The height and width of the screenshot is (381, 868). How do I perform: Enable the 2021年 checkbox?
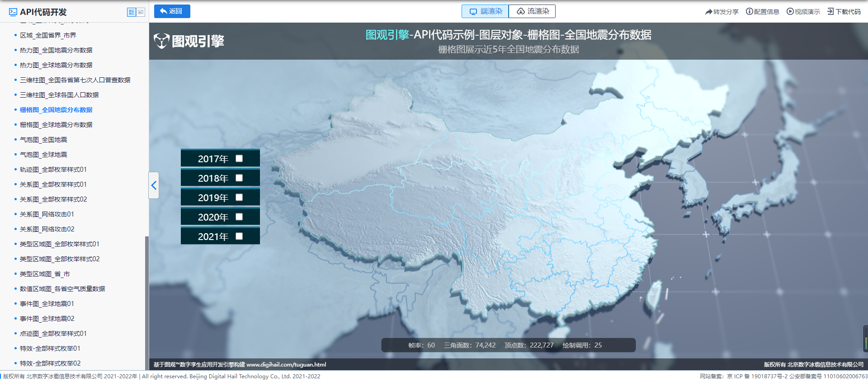tap(239, 236)
